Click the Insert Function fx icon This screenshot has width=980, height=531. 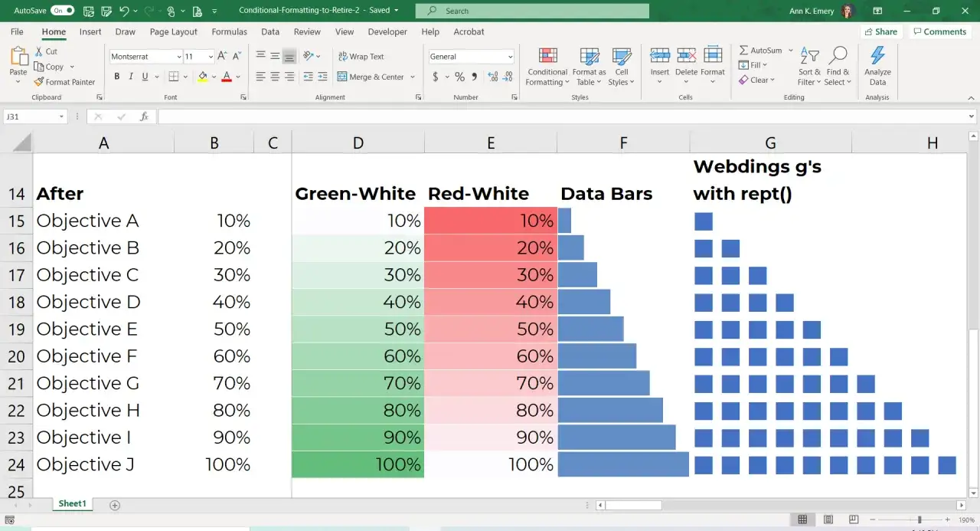click(144, 116)
